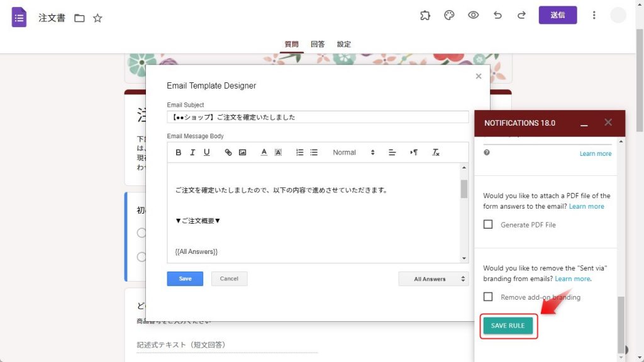Image resolution: width=644 pixels, height=362 pixels.
Task: Apply bold formatting in email body
Action: 178,152
